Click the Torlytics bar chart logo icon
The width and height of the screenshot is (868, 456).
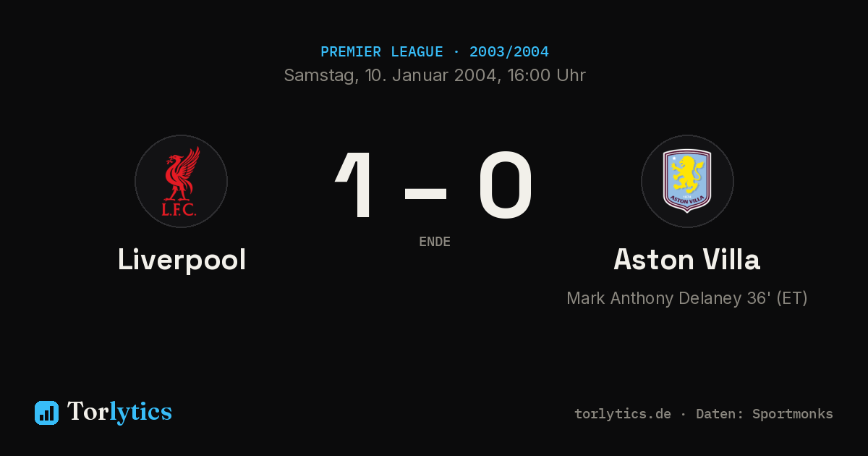(x=46, y=413)
